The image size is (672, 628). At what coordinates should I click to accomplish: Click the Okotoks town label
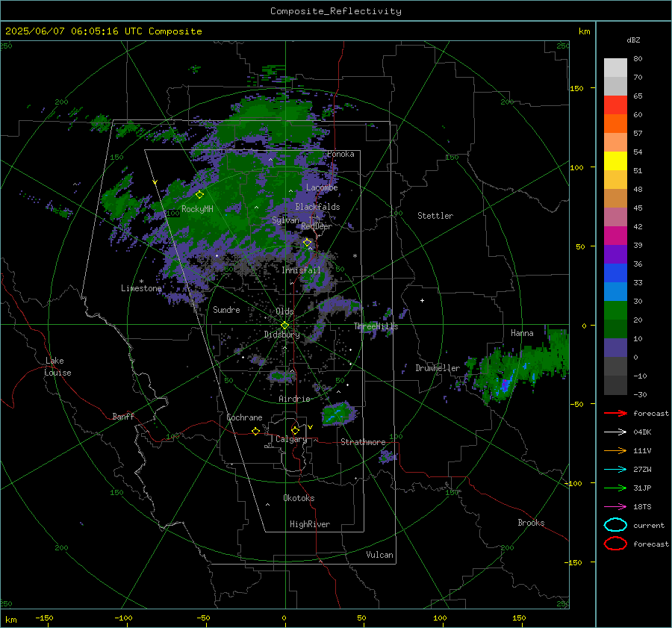[x=299, y=498]
